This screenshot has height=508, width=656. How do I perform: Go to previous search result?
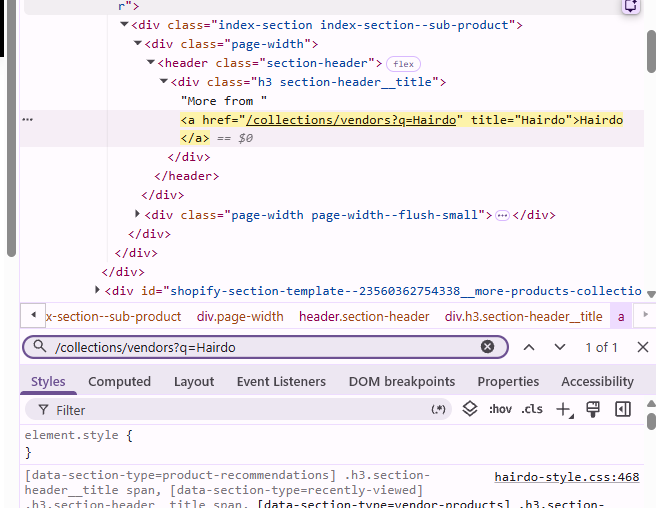pos(529,347)
